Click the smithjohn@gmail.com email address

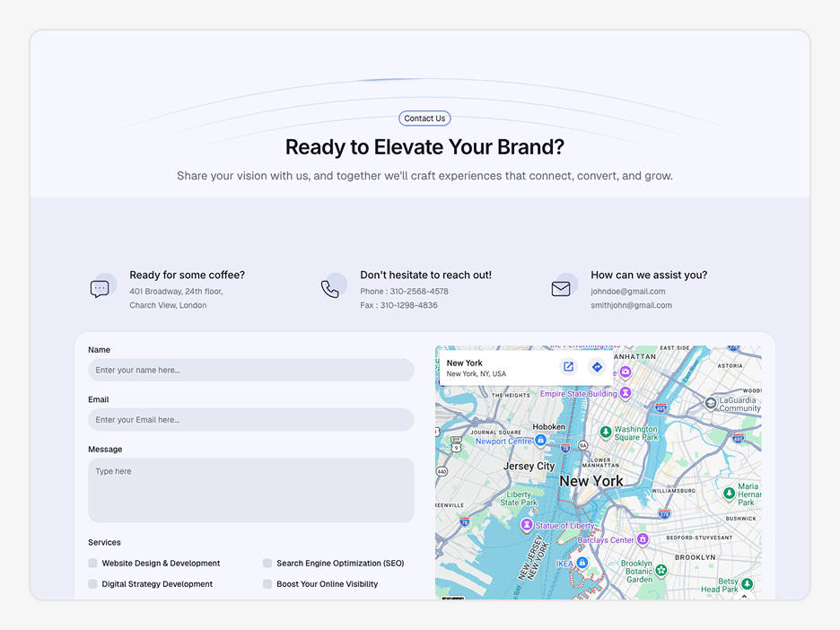(x=631, y=305)
